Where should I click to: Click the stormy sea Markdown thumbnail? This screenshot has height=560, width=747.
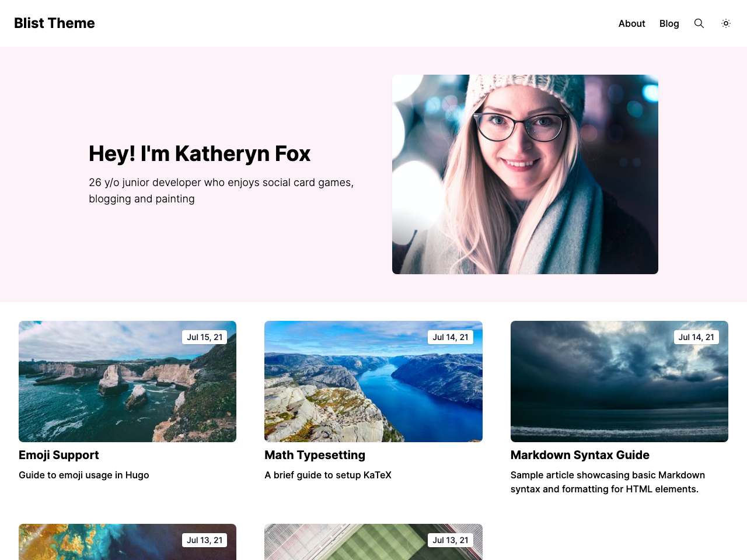619,381
